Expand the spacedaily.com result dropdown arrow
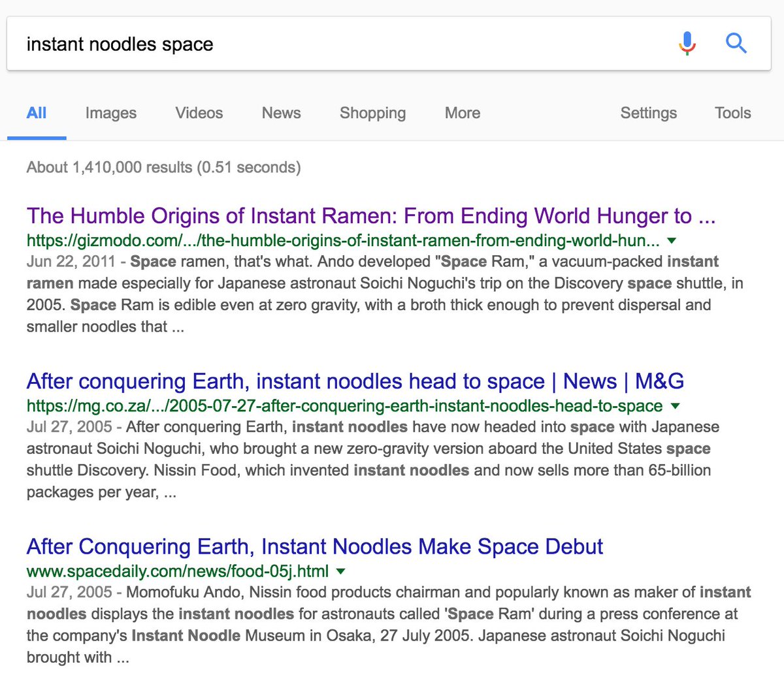 tap(340, 571)
